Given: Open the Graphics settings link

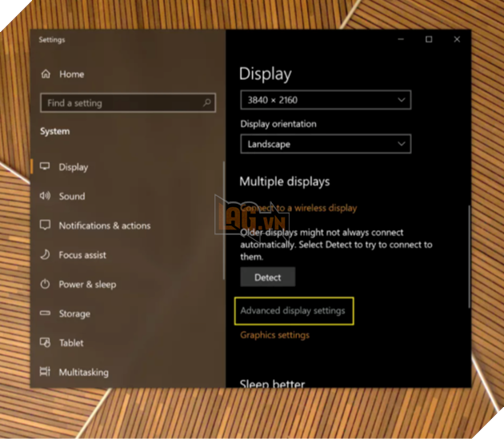Looking at the screenshot, I should pyautogui.click(x=274, y=335).
